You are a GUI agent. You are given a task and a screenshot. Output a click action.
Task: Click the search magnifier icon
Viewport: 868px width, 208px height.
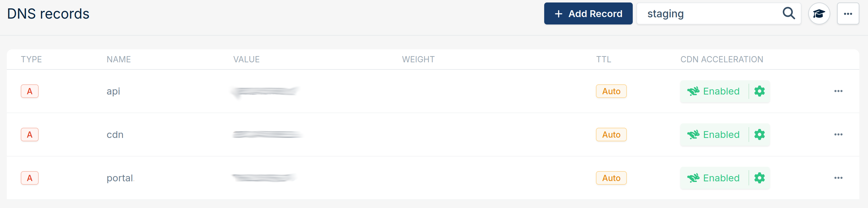788,14
